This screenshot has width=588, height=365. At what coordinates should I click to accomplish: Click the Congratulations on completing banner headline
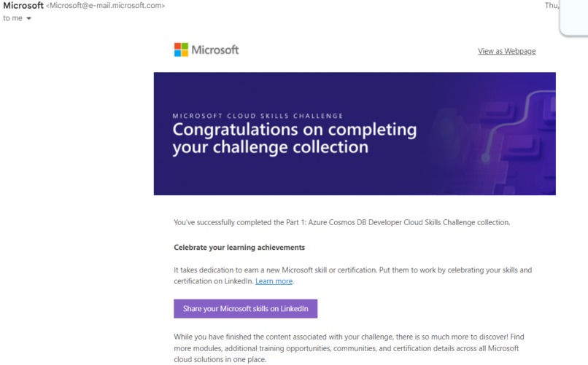295,138
